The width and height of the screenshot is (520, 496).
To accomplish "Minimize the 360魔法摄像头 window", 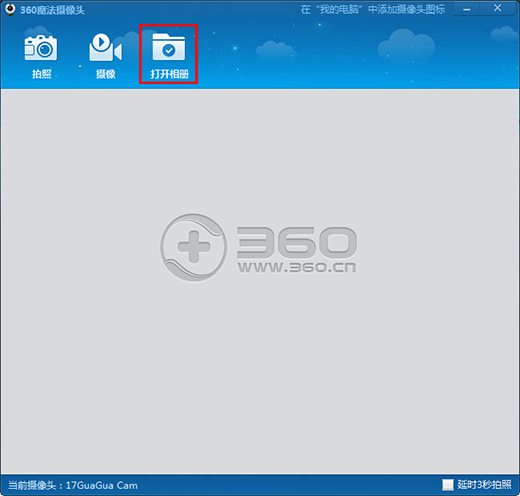I will [467, 9].
